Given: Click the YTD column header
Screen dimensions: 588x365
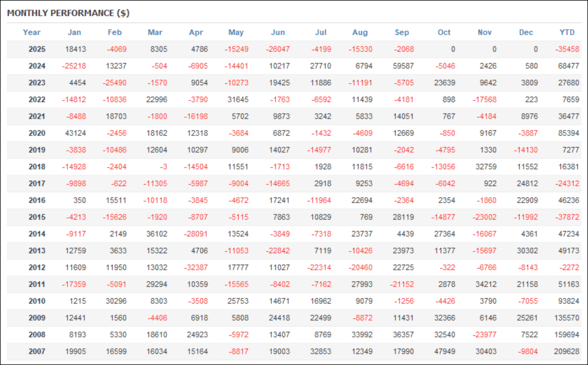Looking at the screenshot, I should (567, 32).
